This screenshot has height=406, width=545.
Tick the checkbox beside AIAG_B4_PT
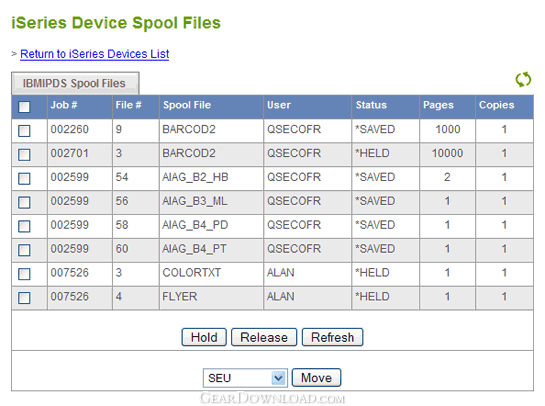(24, 250)
